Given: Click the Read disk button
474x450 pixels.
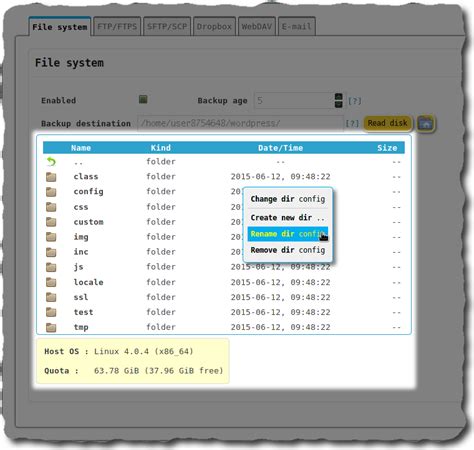Looking at the screenshot, I should click(x=388, y=123).
